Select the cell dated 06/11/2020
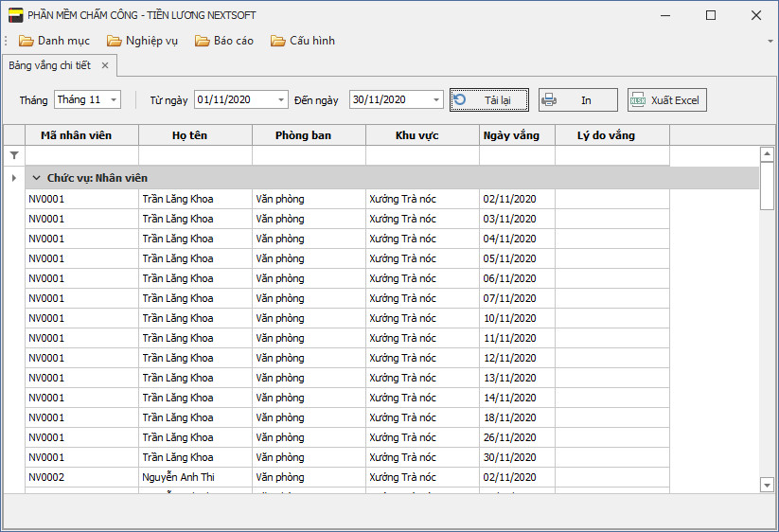 517,278
